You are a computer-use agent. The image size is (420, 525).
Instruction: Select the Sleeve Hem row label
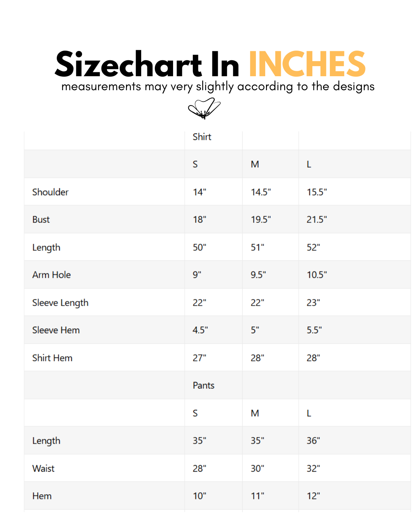click(56, 330)
